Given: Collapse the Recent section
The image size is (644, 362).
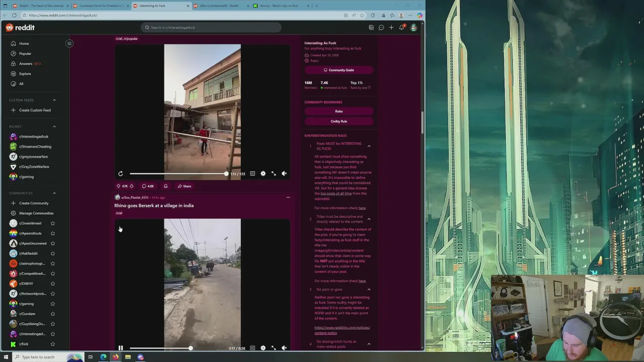Looking at the screenshot, I should (x=54, y=126).
